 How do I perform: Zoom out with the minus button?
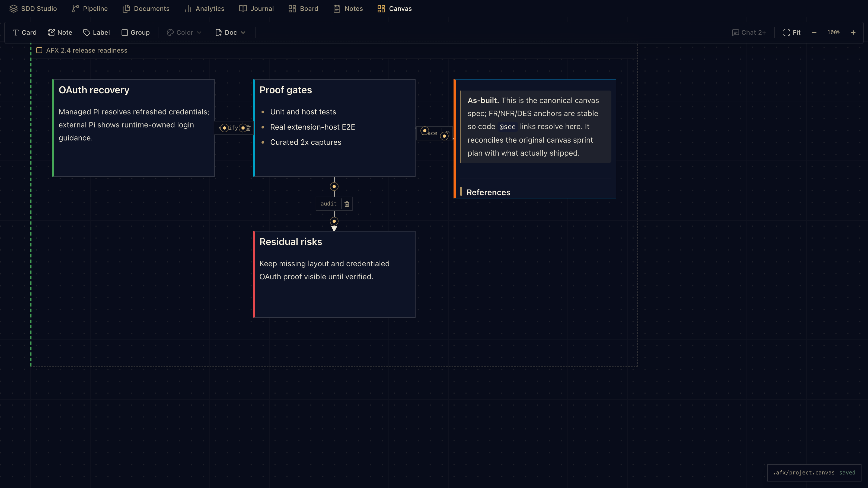click(814, 32)
